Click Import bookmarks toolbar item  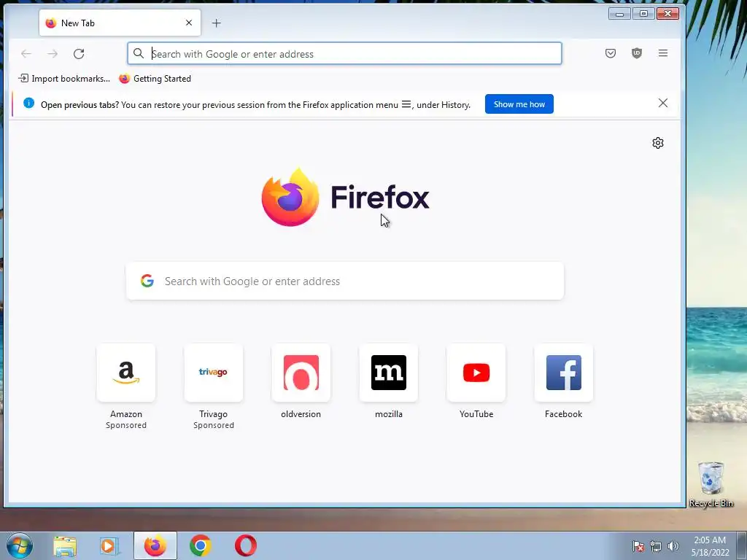(x=64, y=79)
